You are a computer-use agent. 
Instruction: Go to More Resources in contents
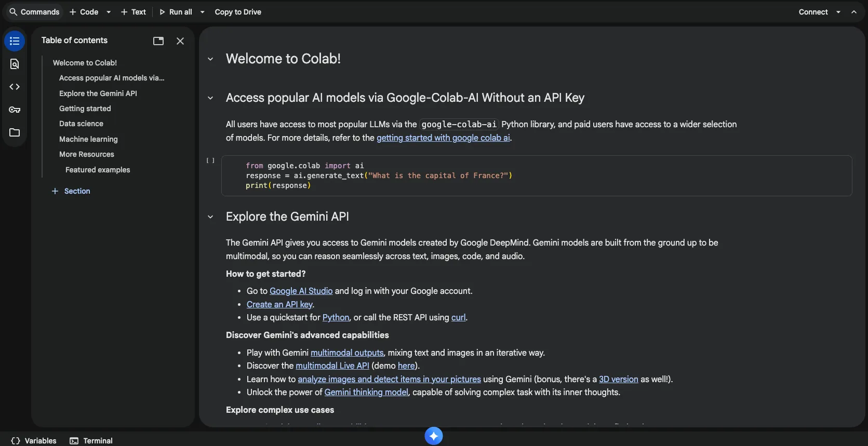click(x=87, y=154)
